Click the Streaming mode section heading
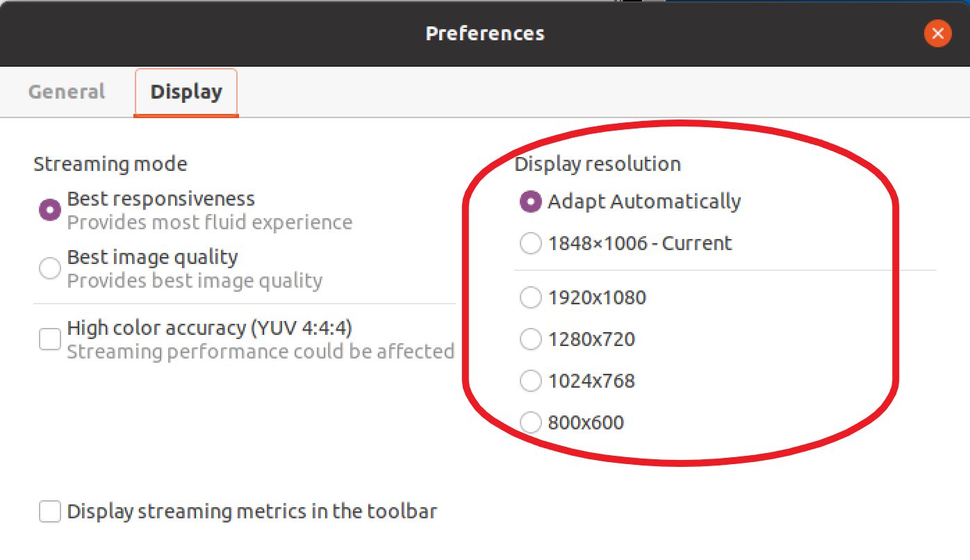 (110, 164)
